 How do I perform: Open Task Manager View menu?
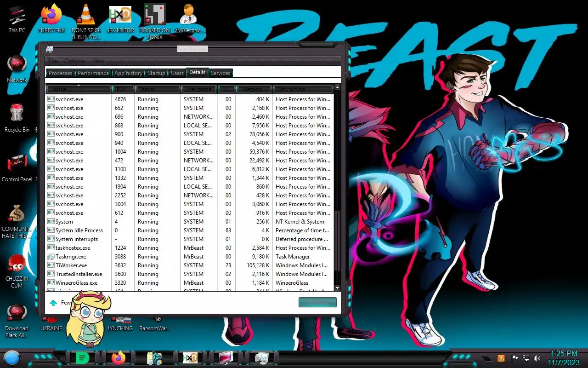tap(98, 61)
